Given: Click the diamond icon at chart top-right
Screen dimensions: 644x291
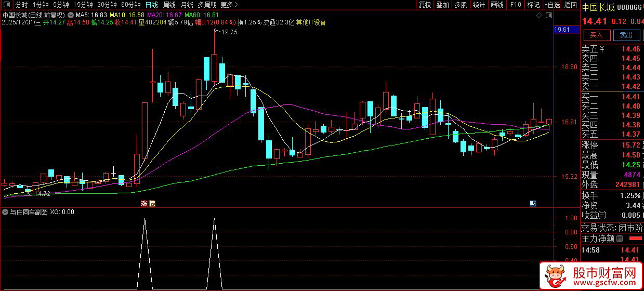Looking at the screenshot, I should tap(540, 15).
